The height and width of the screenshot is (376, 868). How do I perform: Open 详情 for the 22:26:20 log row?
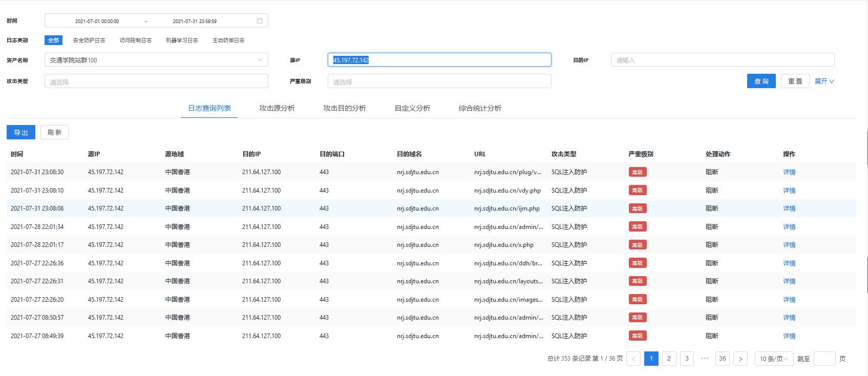[789, 300]
